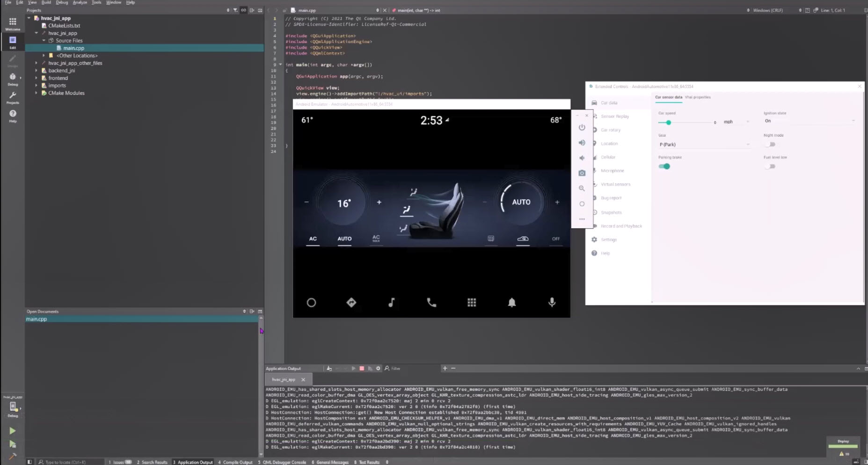Screen dimensions: 868x465
Task: Tap the microphone icon in the car nav bar
Action: click(552, 303)
